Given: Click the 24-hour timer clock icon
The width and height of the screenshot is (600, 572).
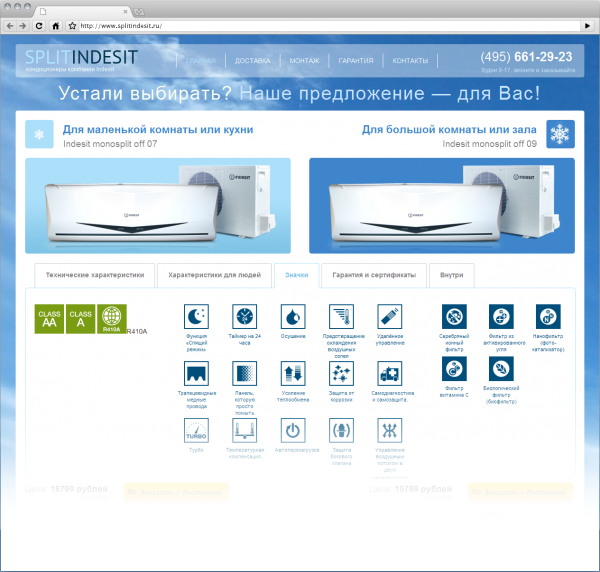Looking at the screenshot, I should 245,316.
